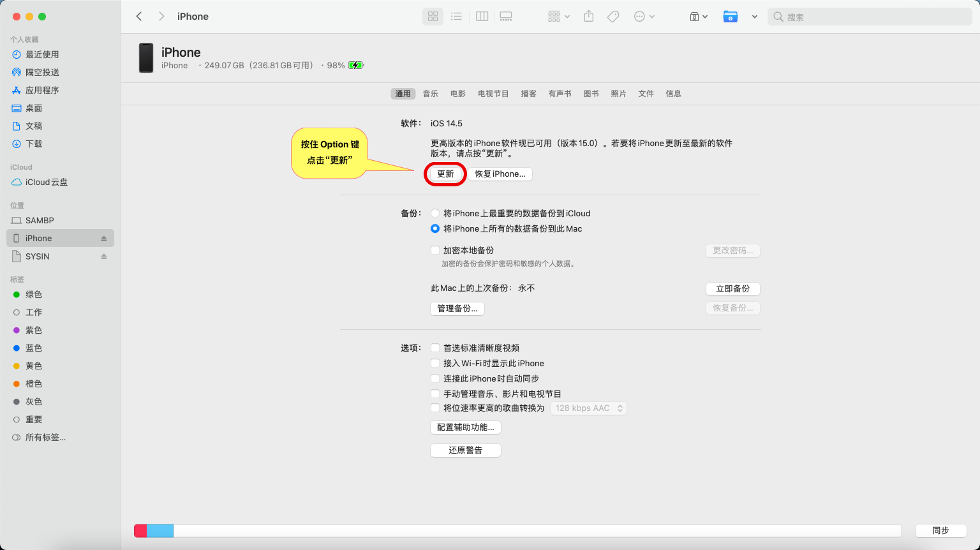Open the security badge dropdown in toolbar
The width and height of the screenshot is (980, 550).
click(699, 17)
